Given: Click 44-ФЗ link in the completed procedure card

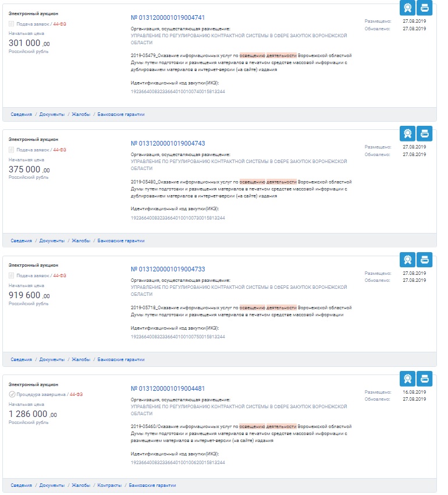Looking at the screenshot, I should (x=76, y=394).
